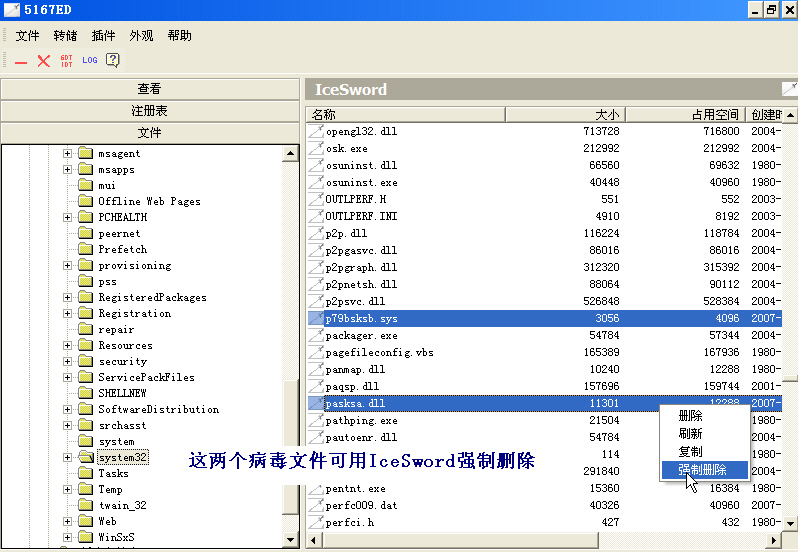Screen dimensions: 798x552
Task: Choose 删除 in the context menu
Action: 704,416
